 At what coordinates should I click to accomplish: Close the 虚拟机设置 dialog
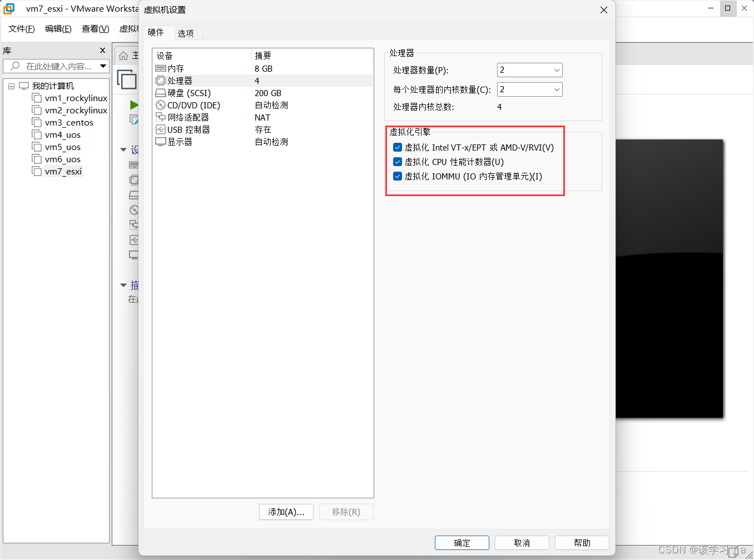pos(604,10)
